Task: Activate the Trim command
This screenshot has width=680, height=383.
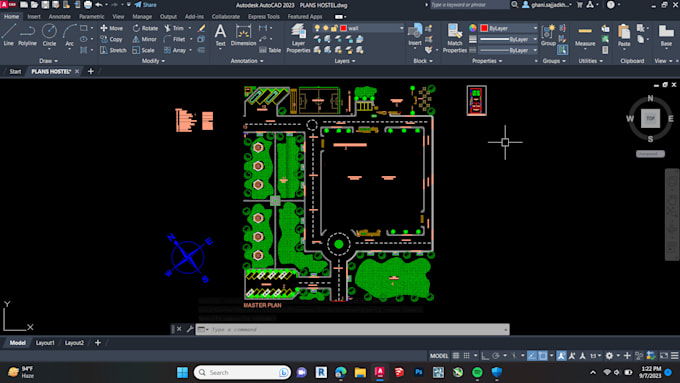Action: [x=174, y=28]
